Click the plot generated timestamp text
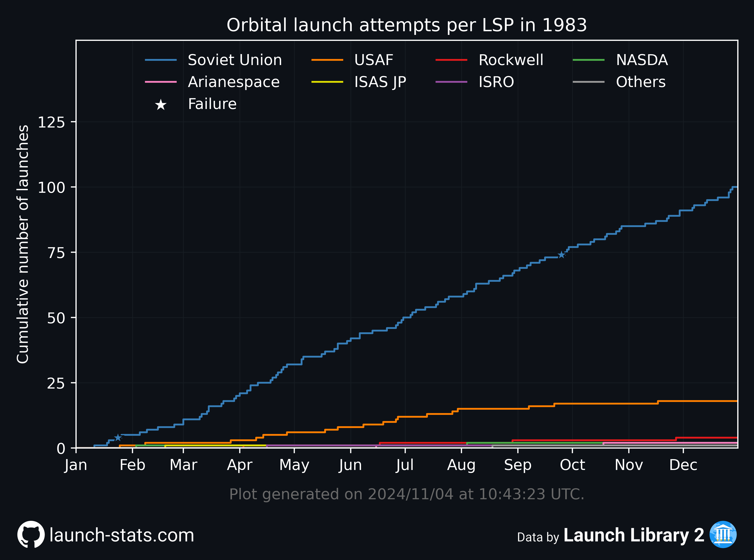 407,494
